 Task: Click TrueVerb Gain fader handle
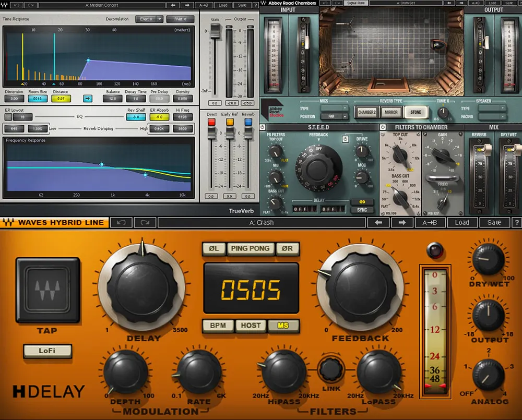215,33
